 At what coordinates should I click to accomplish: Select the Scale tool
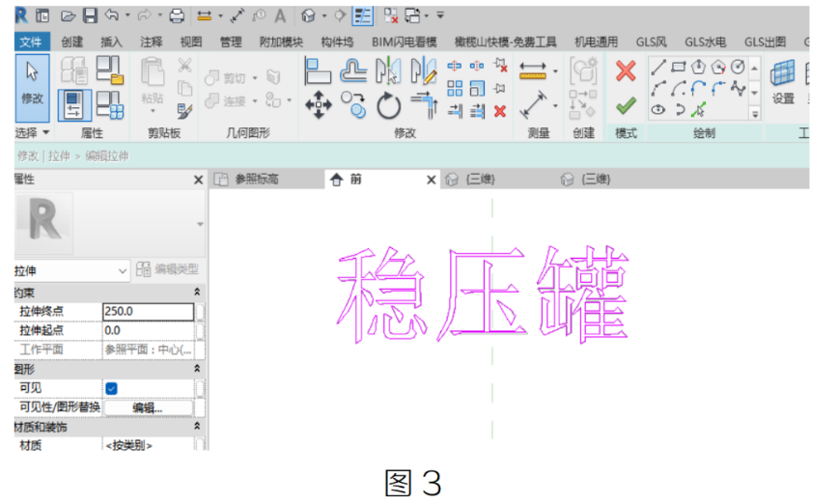(477, 88)
